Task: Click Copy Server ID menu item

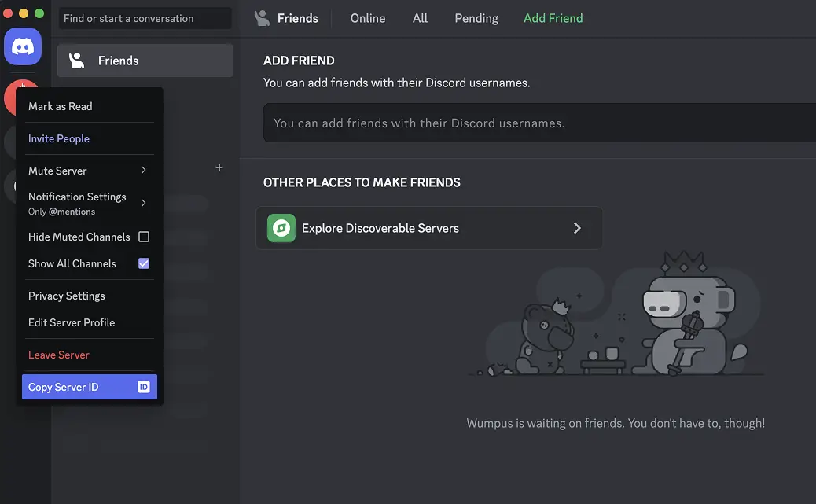Action: pos(89,387)
